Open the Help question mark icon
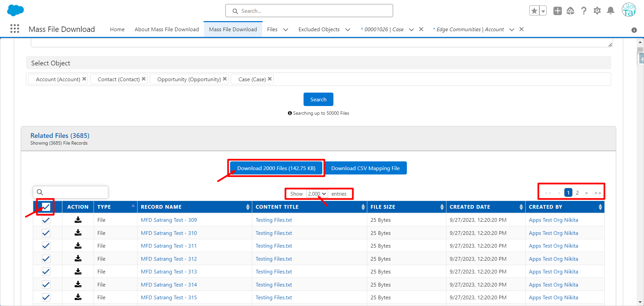The width and height of the screenshot is (644, 306). tap(584, 11)
